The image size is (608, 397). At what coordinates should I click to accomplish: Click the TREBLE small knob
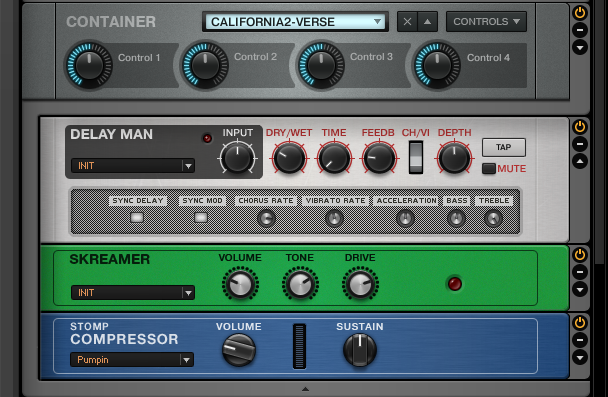point(493,219)
